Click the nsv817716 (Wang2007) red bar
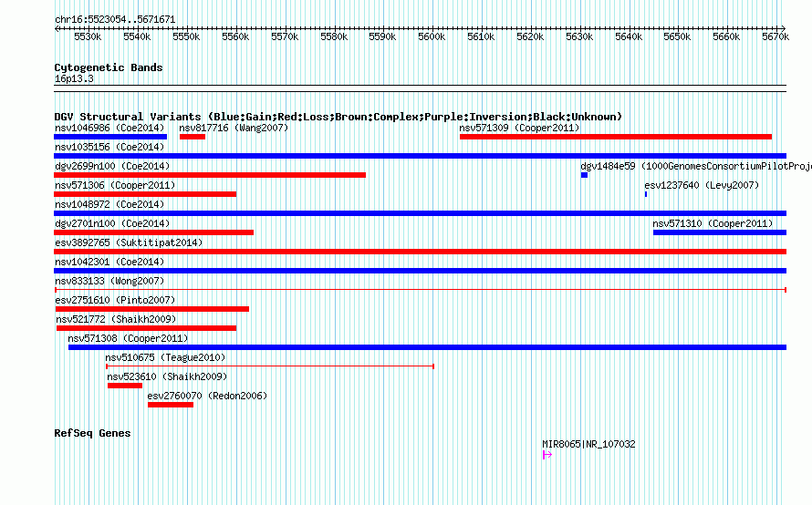Image resolution: width=812 pixels, height=505 pixels. 193,137
